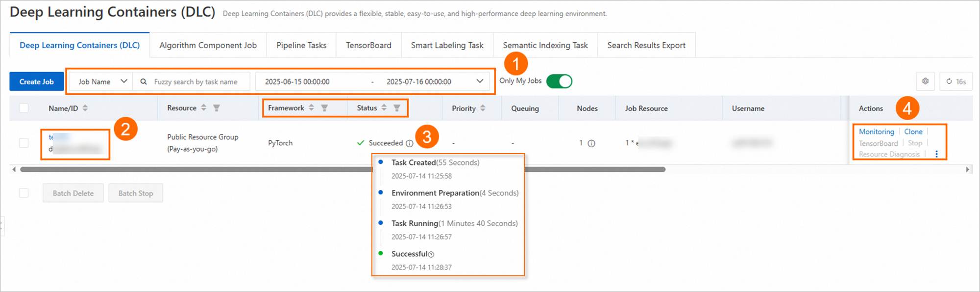Click the Environment Preparation timeline entry

click(455, 193)
